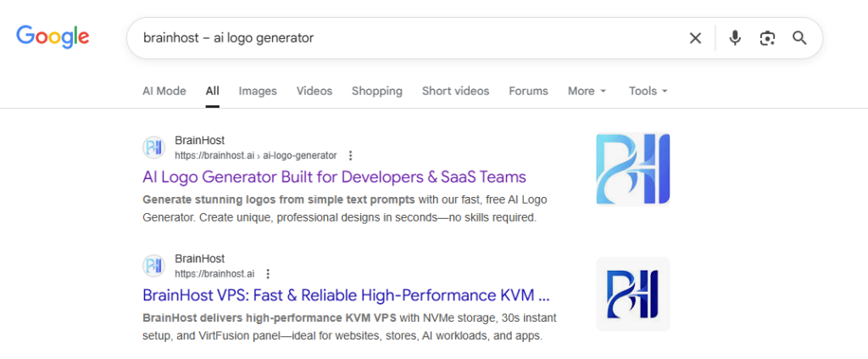Open search by image camera icon
Screen dimensions: 868x359
767,37
